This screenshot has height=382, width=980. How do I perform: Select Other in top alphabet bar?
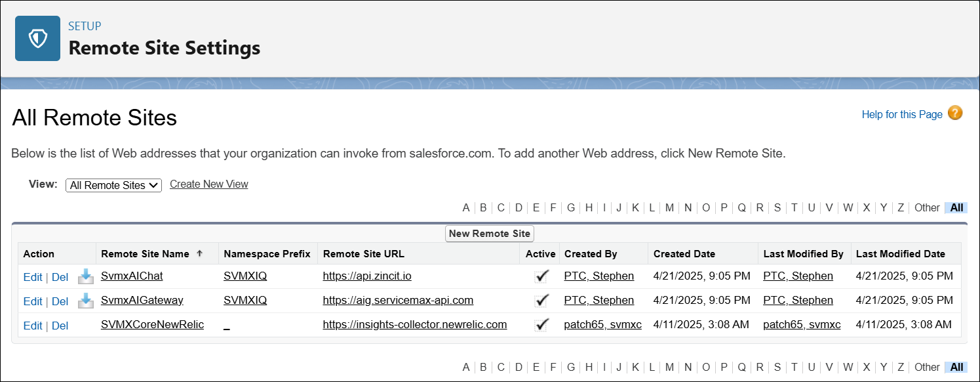927,207
